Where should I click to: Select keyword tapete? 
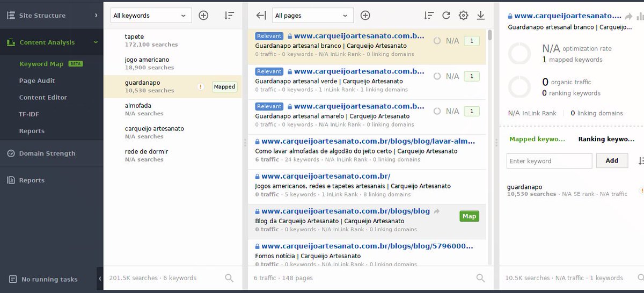pos(172,40)
